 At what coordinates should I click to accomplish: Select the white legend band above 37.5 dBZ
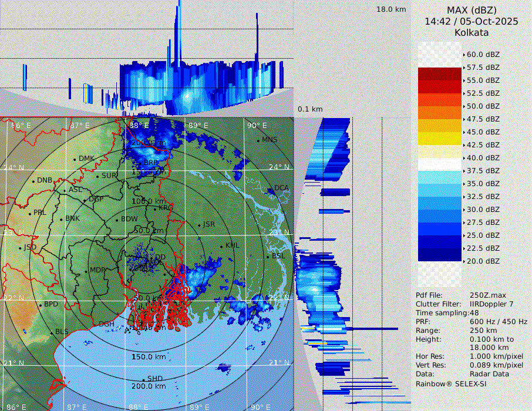440,164
